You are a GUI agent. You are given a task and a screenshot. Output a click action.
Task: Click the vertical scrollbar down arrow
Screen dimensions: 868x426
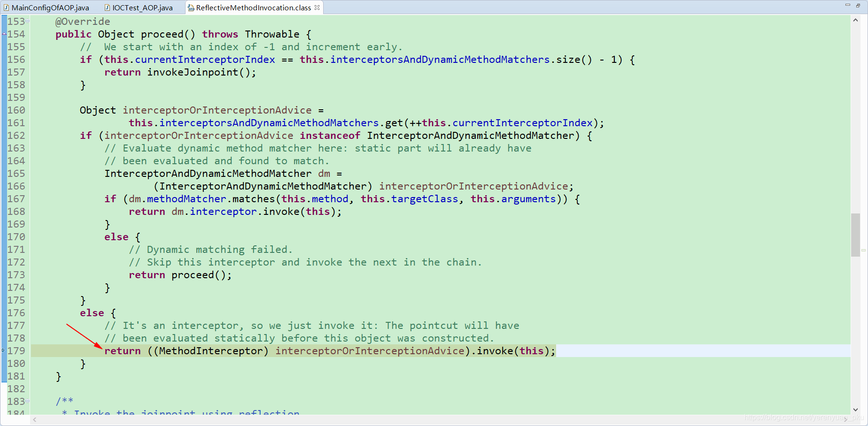click(x=855, y=410)
